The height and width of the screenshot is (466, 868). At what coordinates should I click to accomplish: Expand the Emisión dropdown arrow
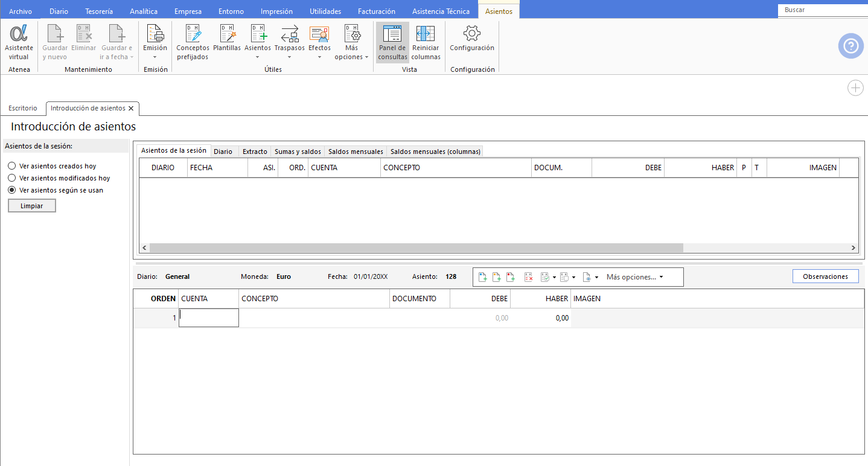tap(155, 57)
